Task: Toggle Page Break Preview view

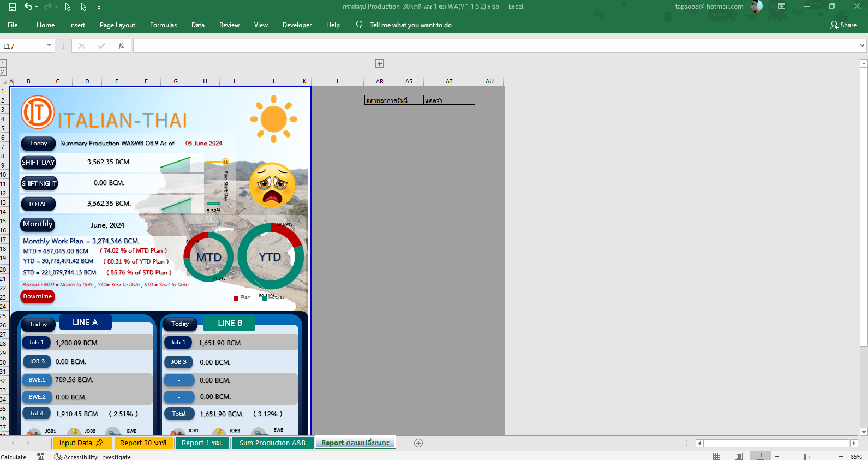Action: pyautogui.click(x=760, y=457)
